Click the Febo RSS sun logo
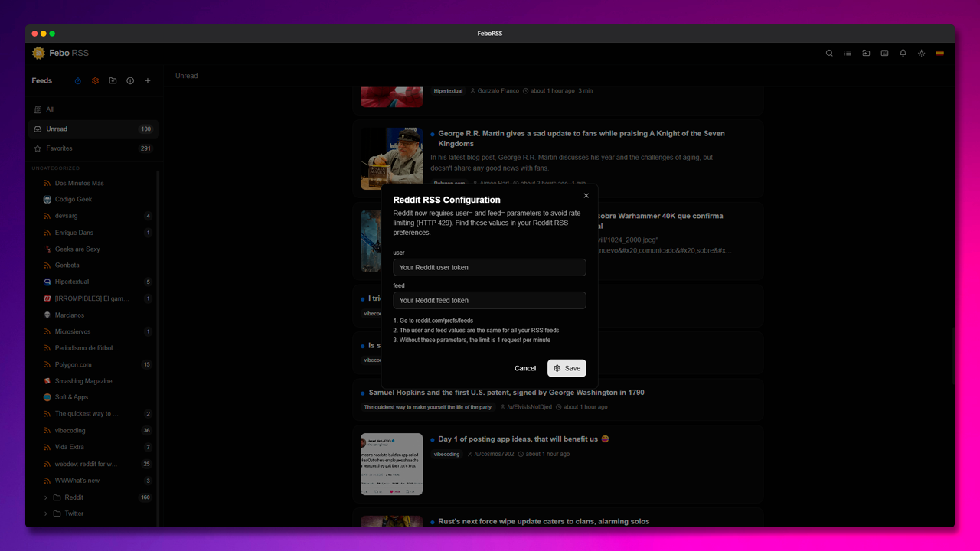 (x=38, y=53)
